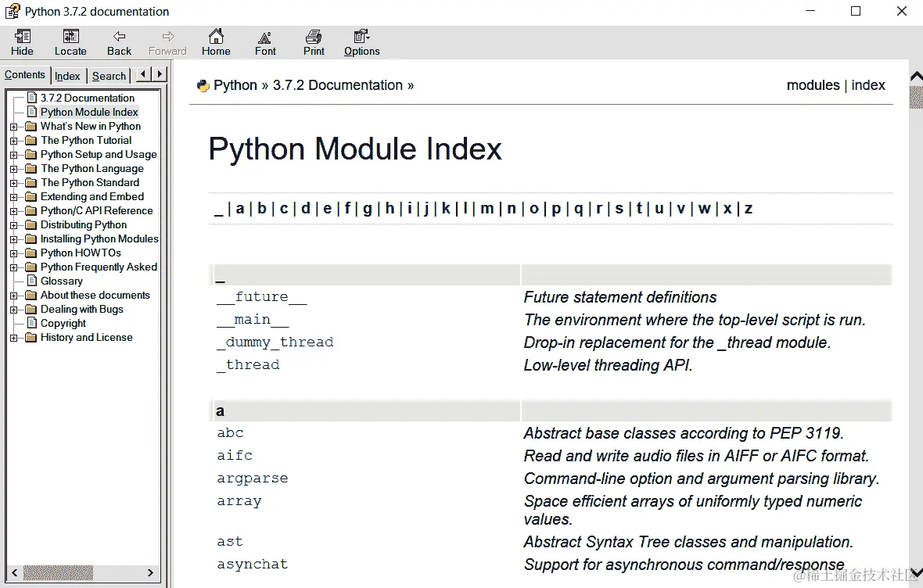
Task: Open the _dummy_thread module link
Action: tap(275, 342)
